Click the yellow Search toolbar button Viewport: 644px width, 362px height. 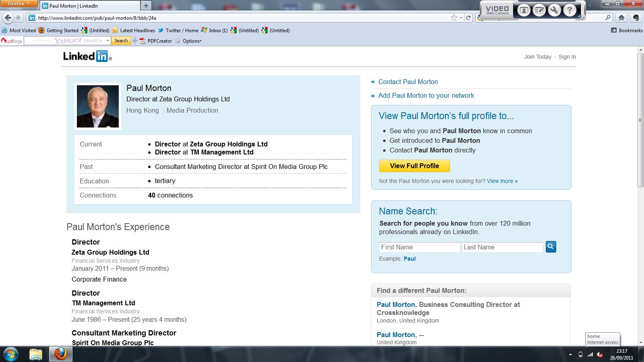[x=121, y=41]
